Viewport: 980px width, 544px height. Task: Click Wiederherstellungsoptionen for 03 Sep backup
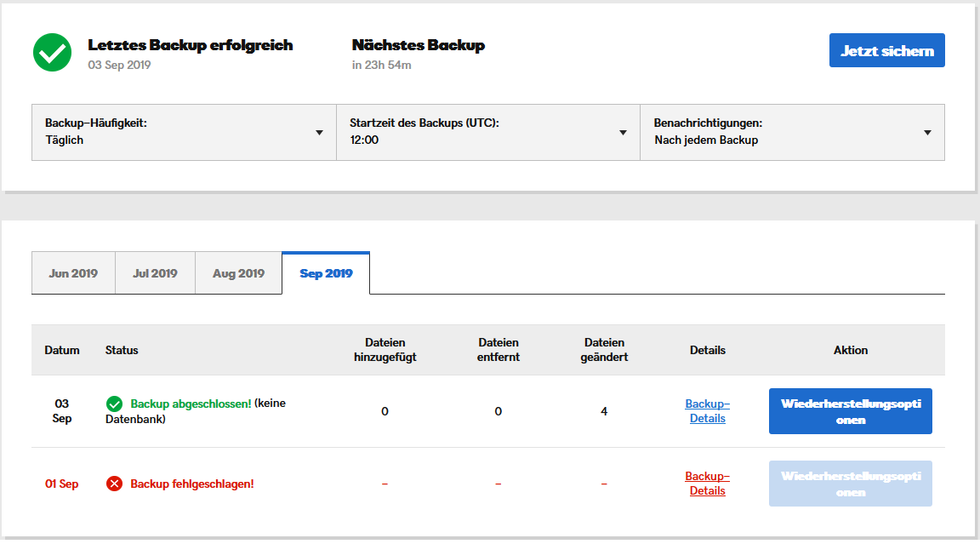(x=851, y=411)
